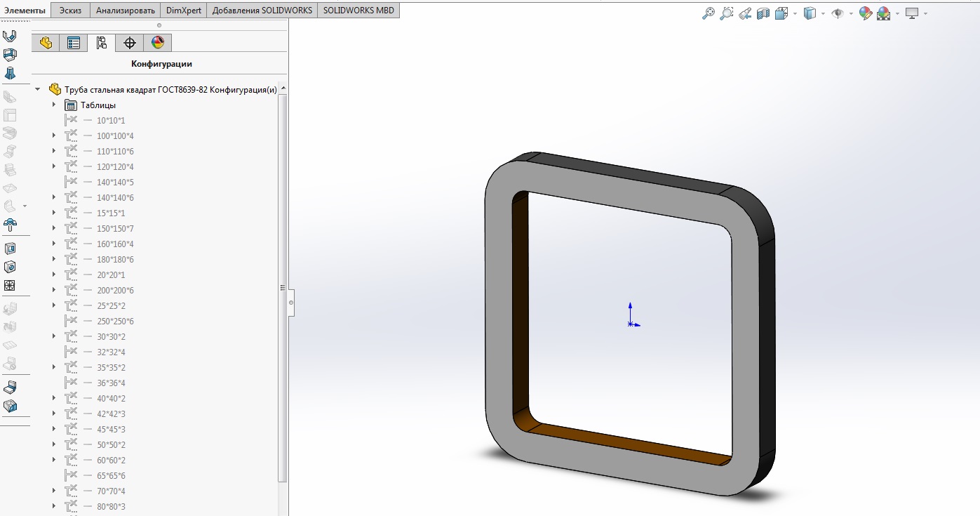The height and width of the screenshot is (516, 980).
Task: Click the Apply Scene icon
Action: click(883, 13)
